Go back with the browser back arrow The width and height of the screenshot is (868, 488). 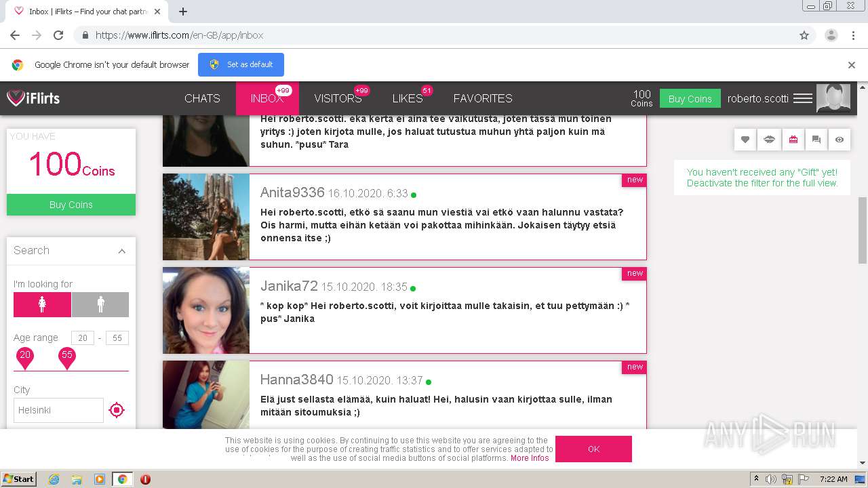15,35
